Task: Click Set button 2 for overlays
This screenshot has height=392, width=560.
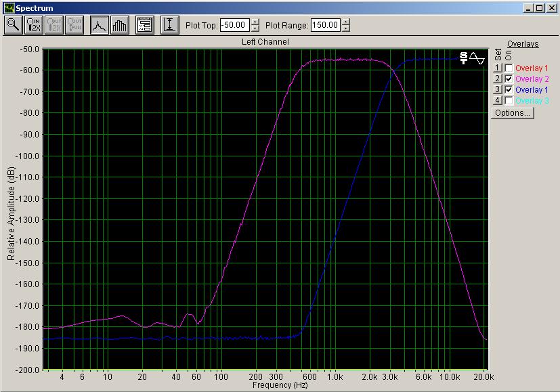Action: (x=498, y=79)
